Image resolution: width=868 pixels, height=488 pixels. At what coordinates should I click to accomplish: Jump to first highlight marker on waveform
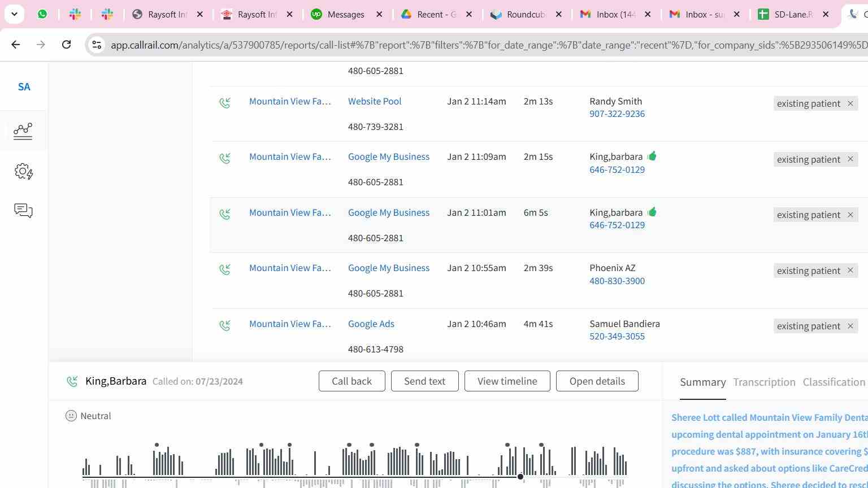pyautogui.click(x=157, y=445)
